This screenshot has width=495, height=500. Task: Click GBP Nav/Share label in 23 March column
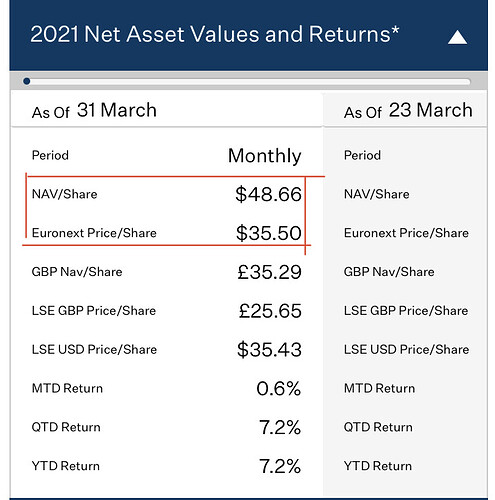pyautogui.click(x=389, y=272)
